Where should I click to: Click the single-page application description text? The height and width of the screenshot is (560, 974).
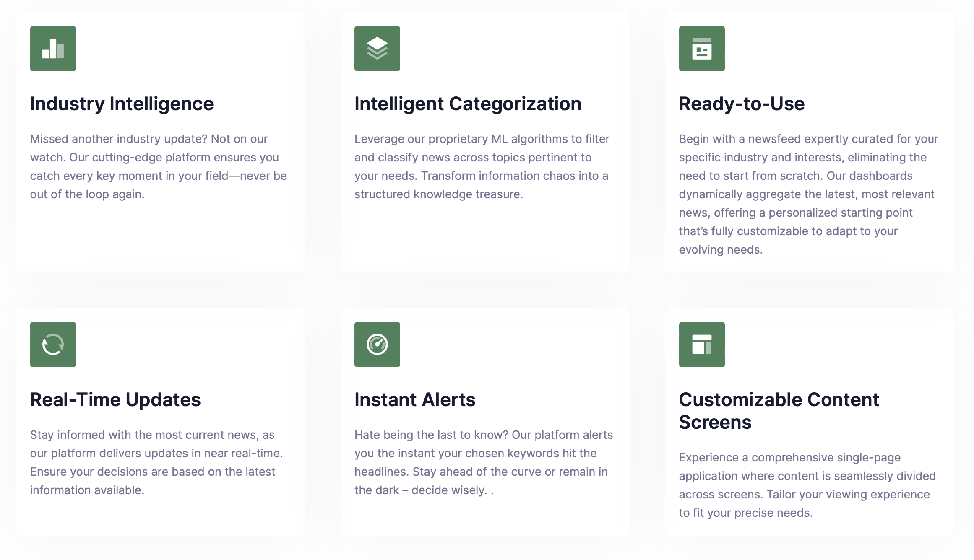point(807,485)
